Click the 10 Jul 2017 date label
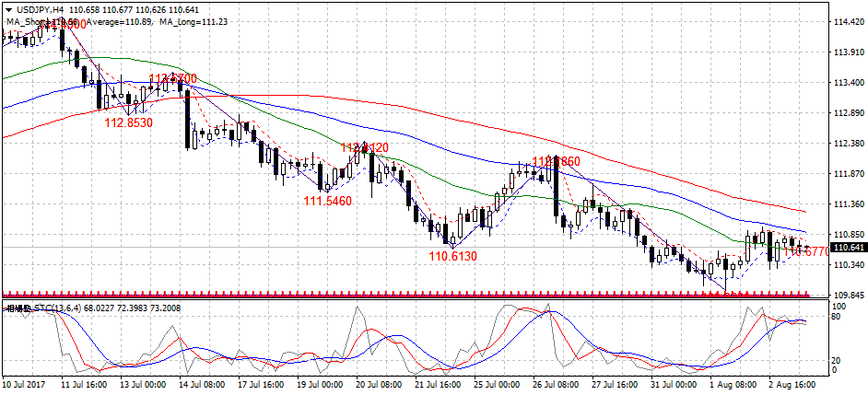Screen dimensions: 868x395 tap(26, 383)
